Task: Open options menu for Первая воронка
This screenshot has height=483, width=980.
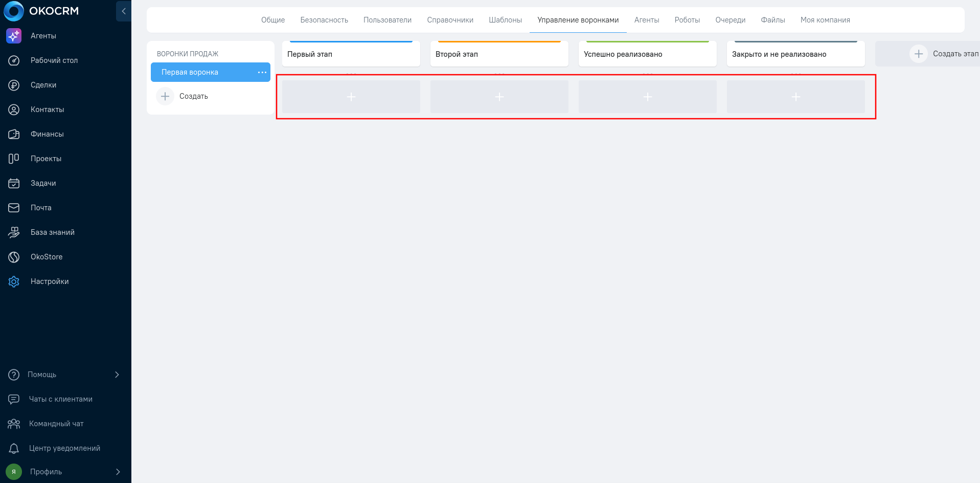Action: coord(262,72)
